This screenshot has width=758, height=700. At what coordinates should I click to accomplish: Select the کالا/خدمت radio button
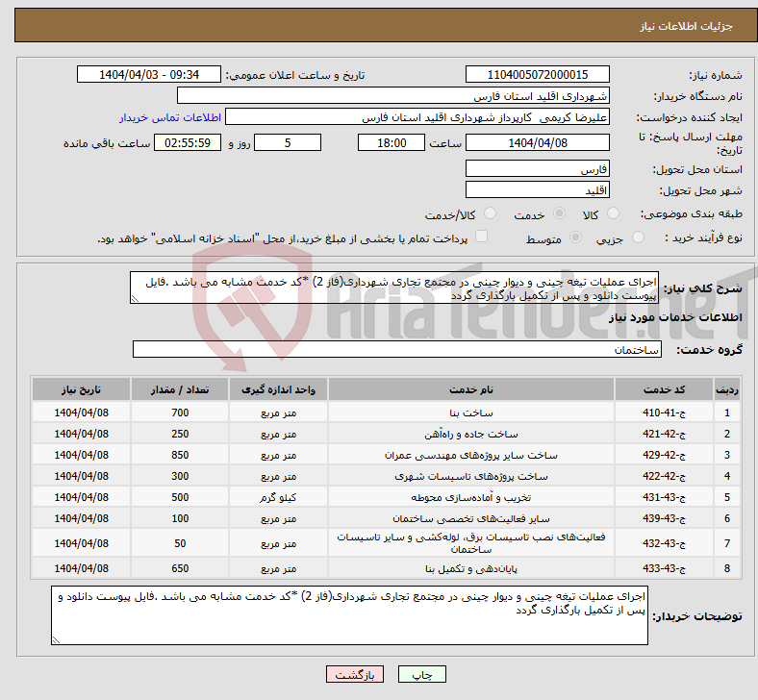tap(491, 213)
